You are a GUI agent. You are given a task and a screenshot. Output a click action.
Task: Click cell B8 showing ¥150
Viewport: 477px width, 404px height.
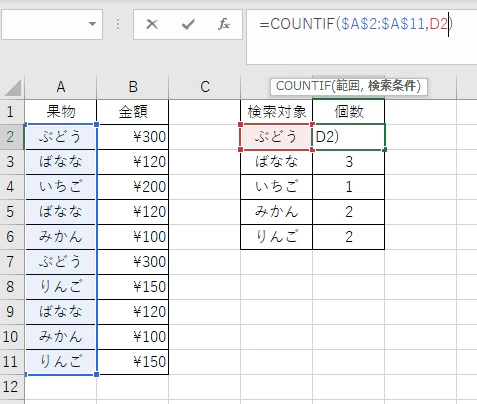coord(133,287)
